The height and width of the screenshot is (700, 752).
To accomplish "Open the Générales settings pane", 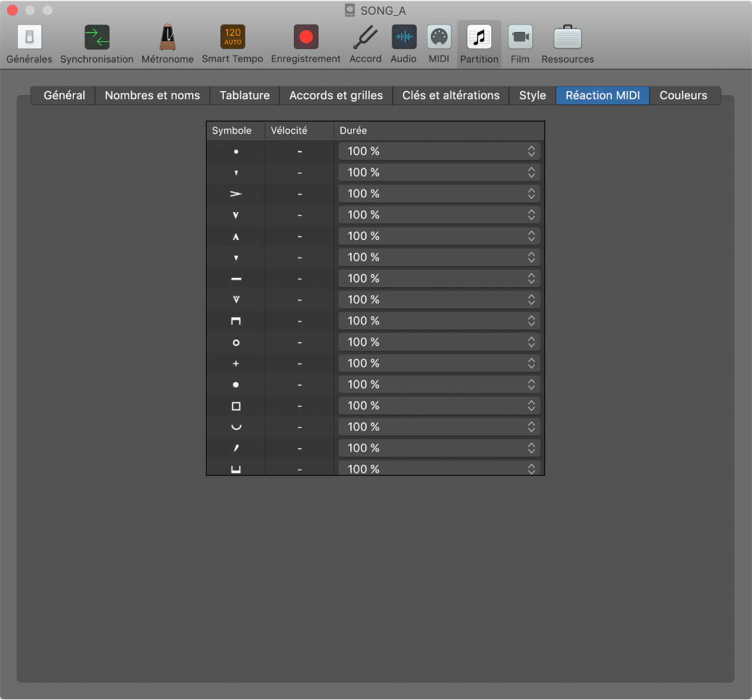I will coord(29,44).
